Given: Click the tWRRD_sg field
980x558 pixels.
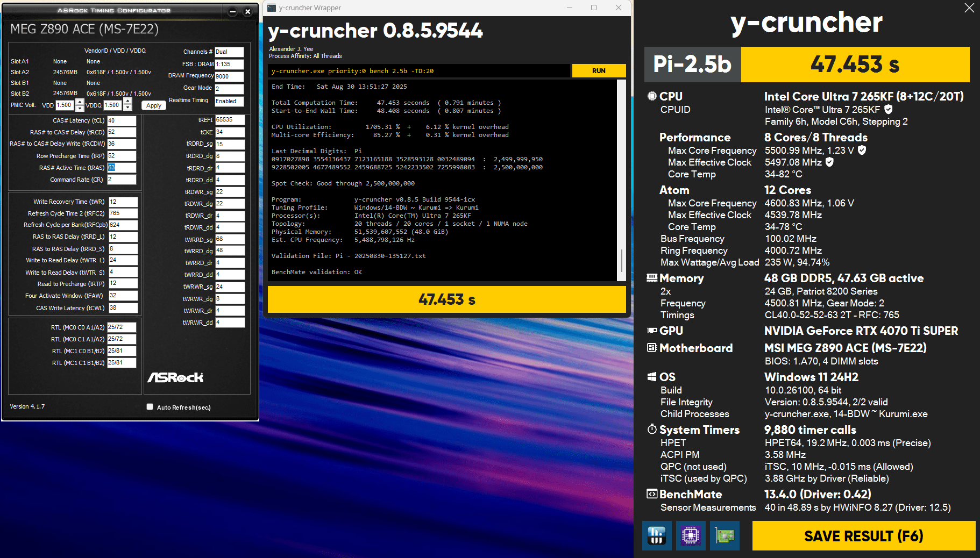Looking at the screenshot, I should click(230, 239).
